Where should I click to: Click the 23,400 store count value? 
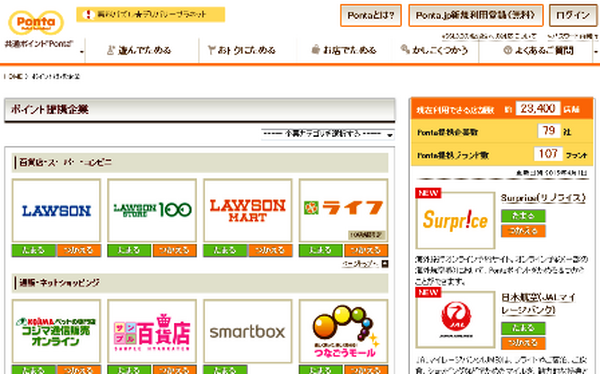(538, 109)
